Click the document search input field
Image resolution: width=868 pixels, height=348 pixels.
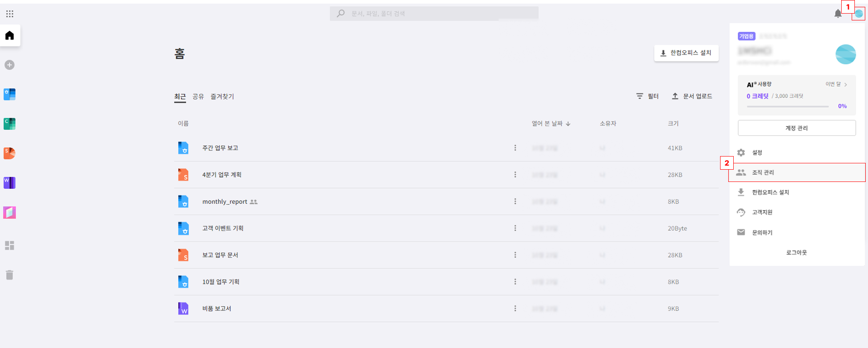coord(434,14)
